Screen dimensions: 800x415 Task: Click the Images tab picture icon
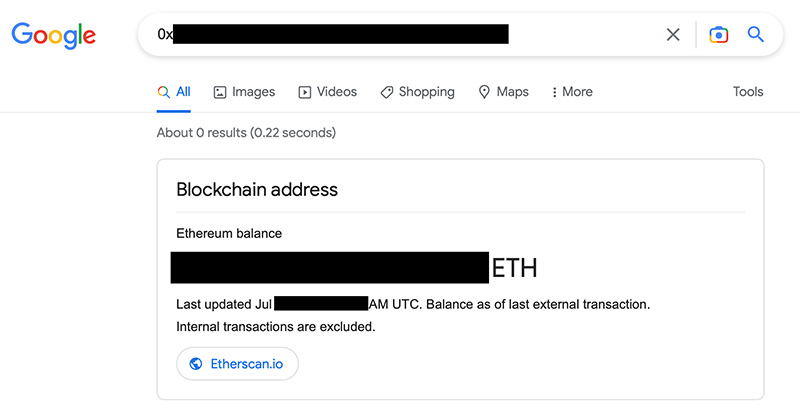coord(220,92)
